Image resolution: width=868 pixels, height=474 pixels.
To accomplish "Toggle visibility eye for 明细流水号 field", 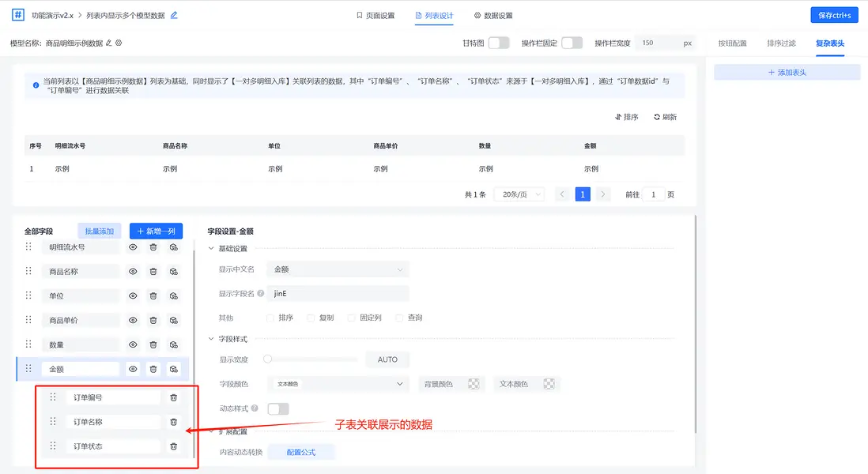I will (133, 247).
